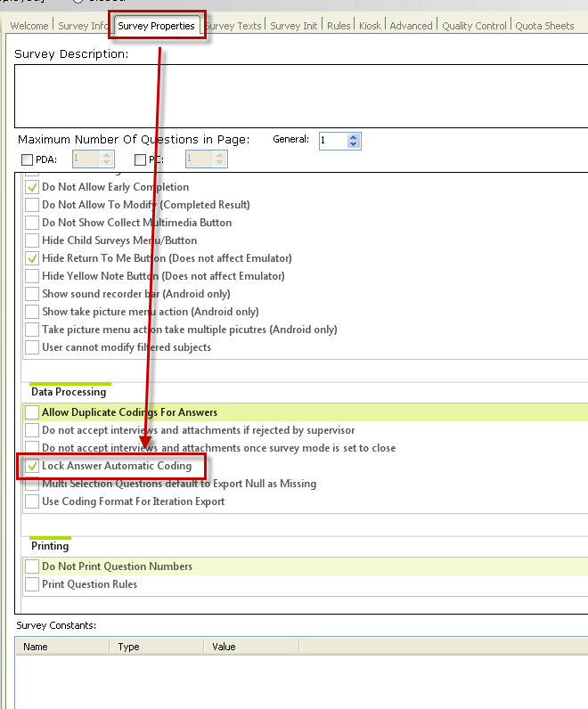Enable Hide Child Surveys Menu/Button
The height and width of the screenshot is (709, 588).
tap(32, 240)
